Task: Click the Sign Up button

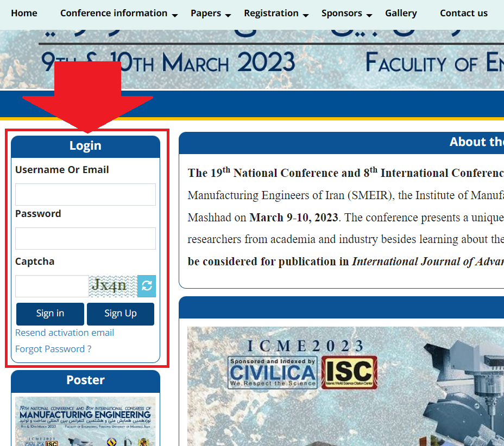Action: click(x=121, y=314)
